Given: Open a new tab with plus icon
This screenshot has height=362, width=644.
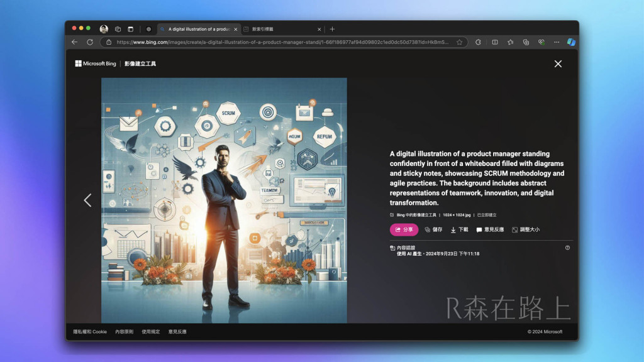Looking at the screenshot, I should (332, 29).
